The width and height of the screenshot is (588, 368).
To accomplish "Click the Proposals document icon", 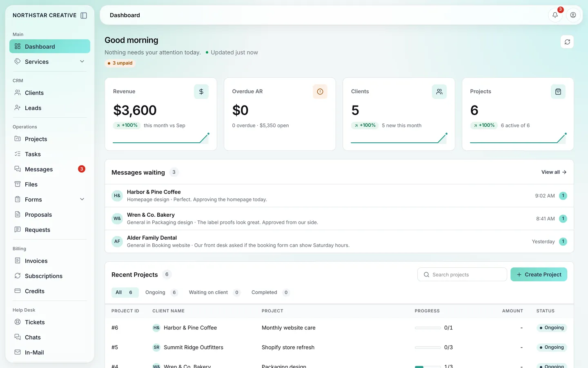I will (x=18, y=214).
